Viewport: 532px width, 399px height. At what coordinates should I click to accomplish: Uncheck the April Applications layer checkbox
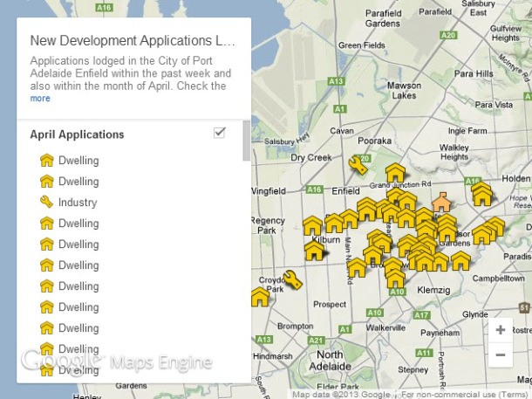coord(220,133)
